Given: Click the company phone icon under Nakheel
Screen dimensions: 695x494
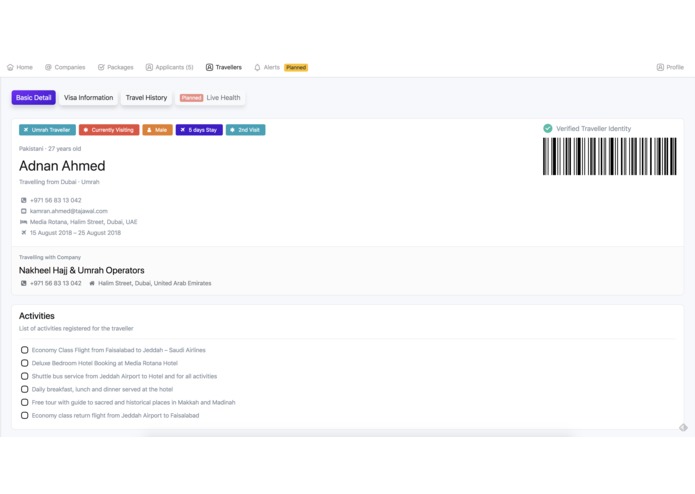Looking at the screenshot, I should 24,283.
